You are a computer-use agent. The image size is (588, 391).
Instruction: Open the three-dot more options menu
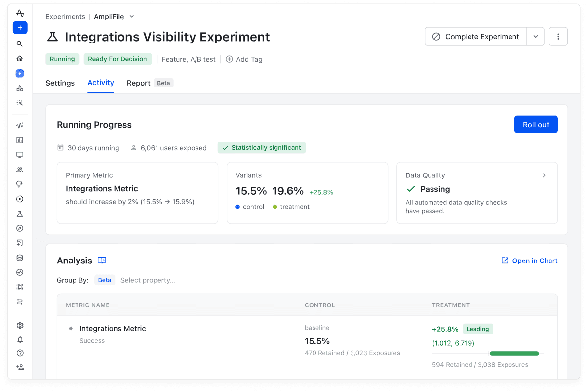[x=558, y=37]
